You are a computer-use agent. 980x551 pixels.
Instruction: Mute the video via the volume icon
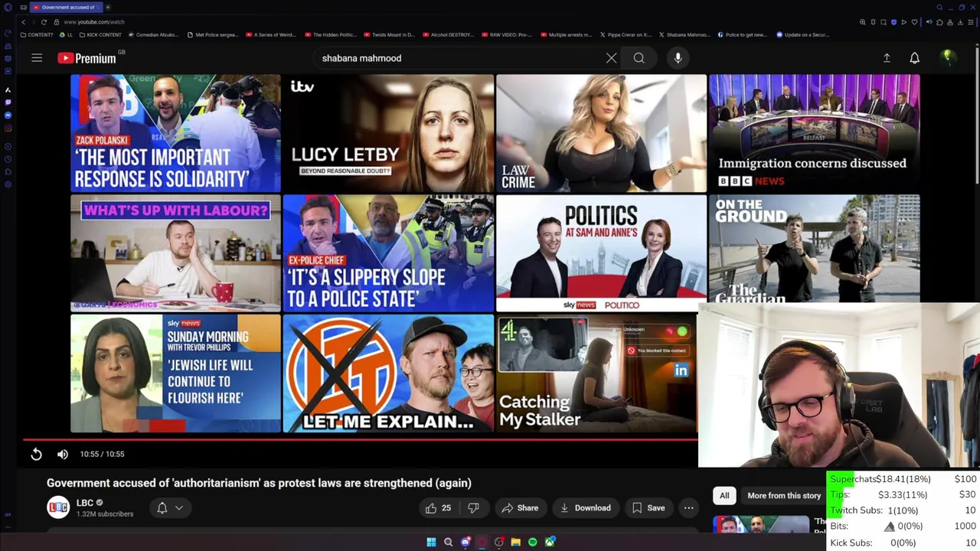tap(62, 454)
